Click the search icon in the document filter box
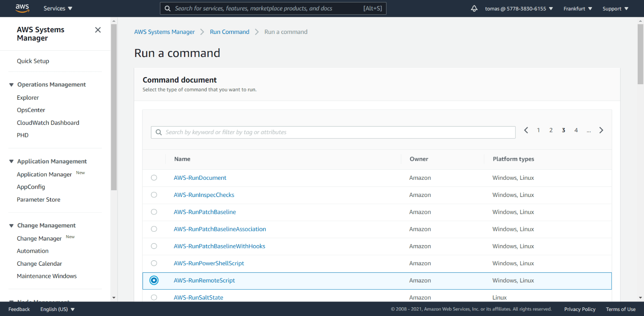Image resolution: width=644 pixels, height=316 pixels. (x=158, y=132)
